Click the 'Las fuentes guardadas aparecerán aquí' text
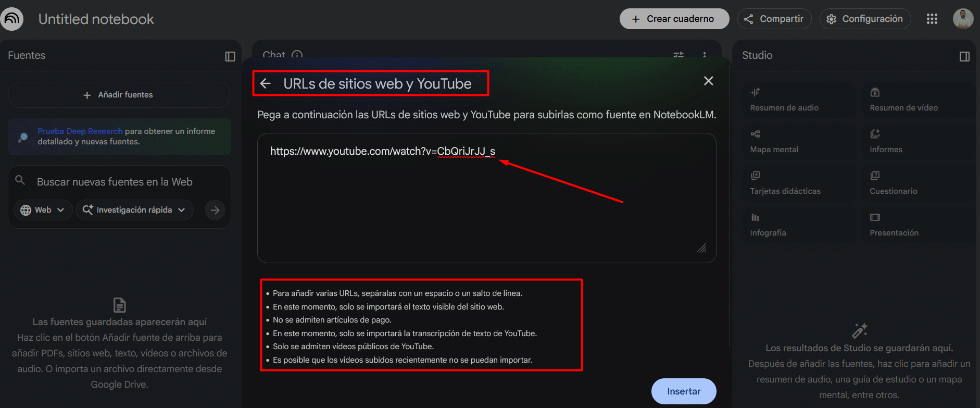 (x=120, y=322)
